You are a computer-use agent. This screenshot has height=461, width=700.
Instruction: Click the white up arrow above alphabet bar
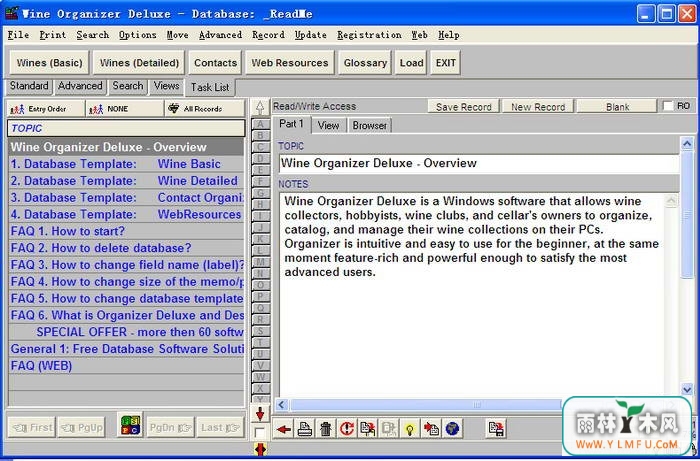(x=260, y=108)
